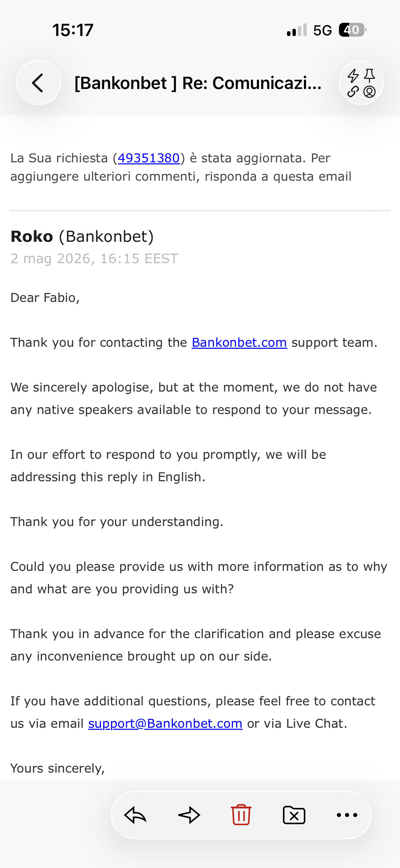Open ticket number 49351380 link

[x=149, y=158]
